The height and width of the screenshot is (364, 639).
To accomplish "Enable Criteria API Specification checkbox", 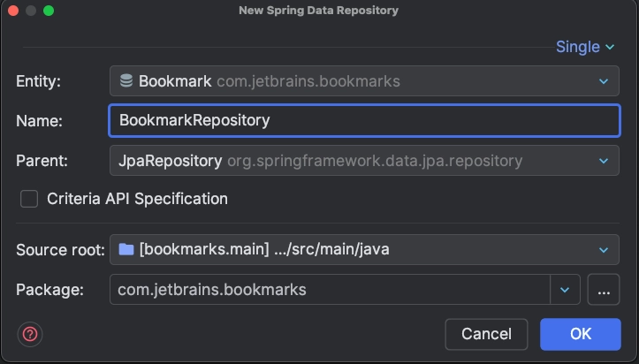I will [29, 199].
